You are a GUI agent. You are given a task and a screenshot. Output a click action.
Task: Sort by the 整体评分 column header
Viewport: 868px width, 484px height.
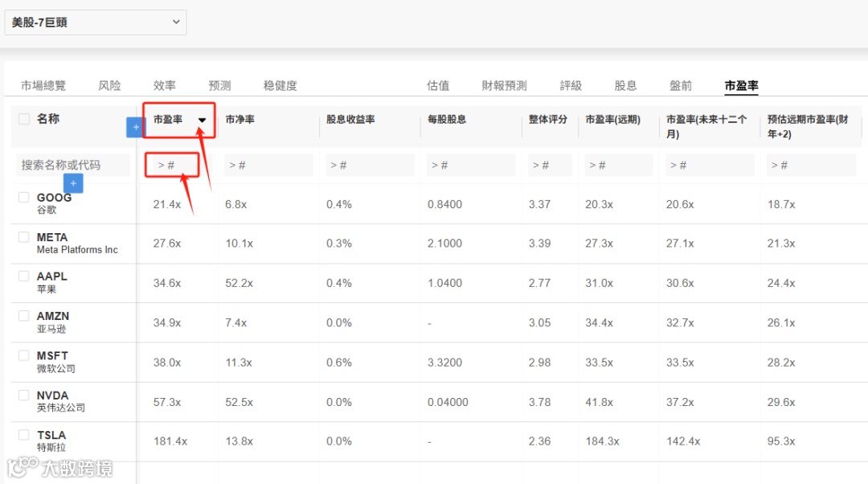click(548, 120)
